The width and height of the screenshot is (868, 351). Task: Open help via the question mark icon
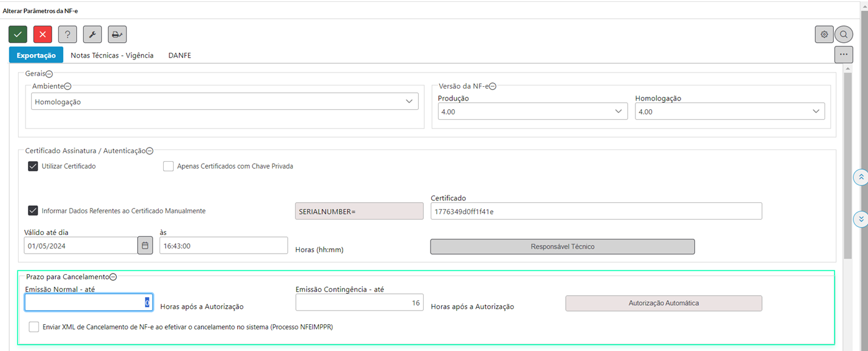(68, 34)
